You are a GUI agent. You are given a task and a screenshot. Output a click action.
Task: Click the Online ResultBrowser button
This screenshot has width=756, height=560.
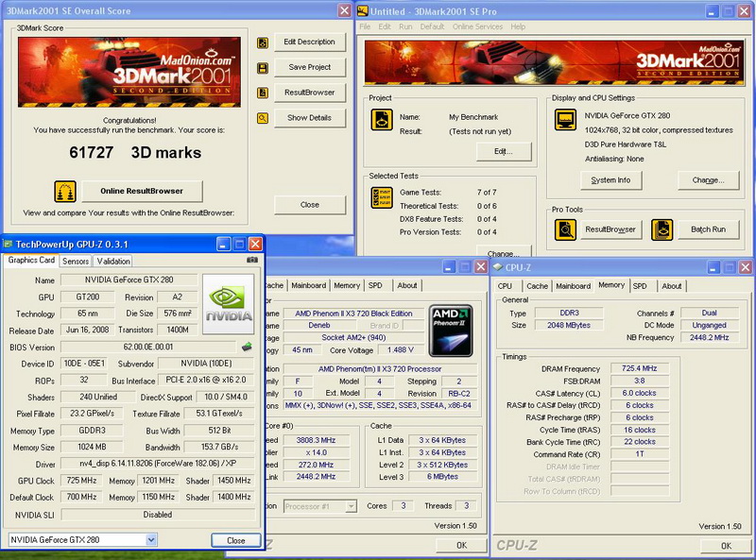(x=142, y=191)
